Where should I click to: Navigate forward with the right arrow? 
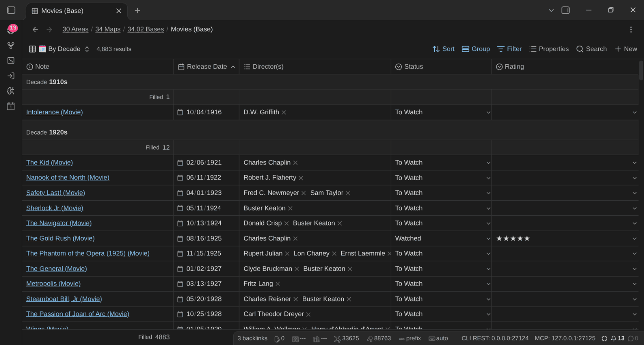(x=49, y=29)
